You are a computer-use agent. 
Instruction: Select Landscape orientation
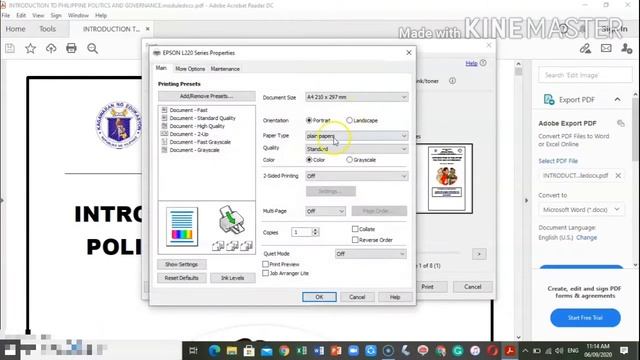(x=349, y=120)
